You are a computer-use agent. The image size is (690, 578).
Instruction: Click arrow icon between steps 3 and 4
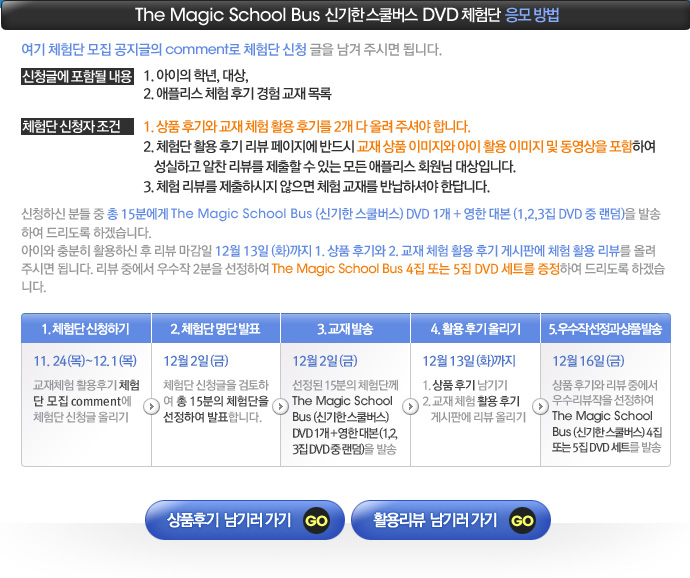[x=409, y=406]
